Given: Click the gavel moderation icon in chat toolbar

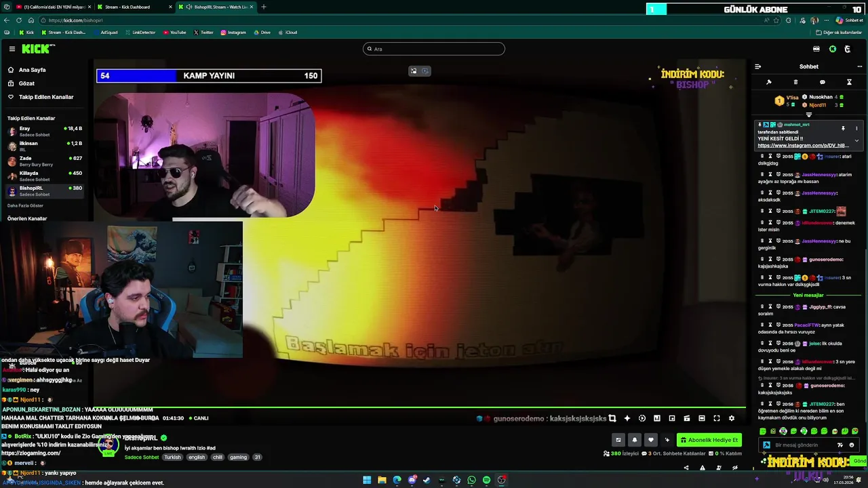Looking at the screenshot, I should coord(769,82).
